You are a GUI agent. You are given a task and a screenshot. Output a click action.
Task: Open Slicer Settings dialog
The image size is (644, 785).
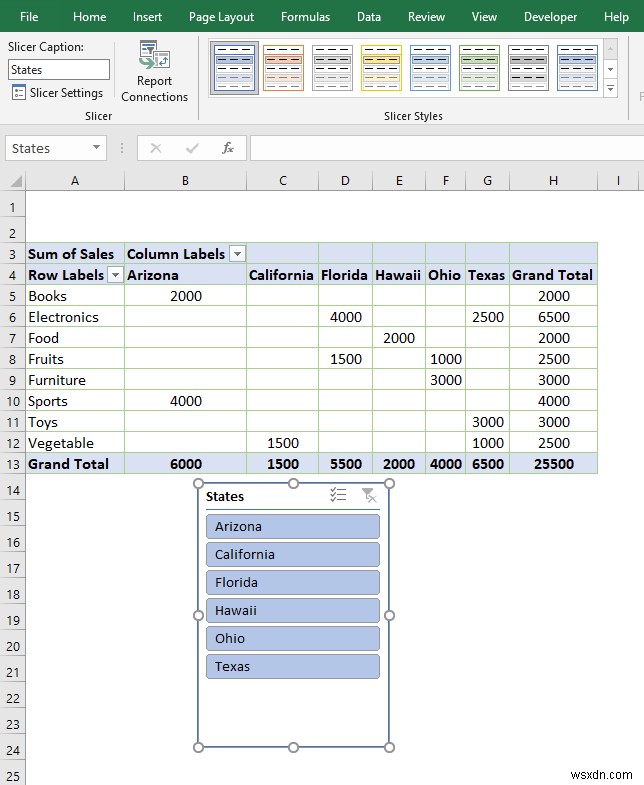point(57,93)
